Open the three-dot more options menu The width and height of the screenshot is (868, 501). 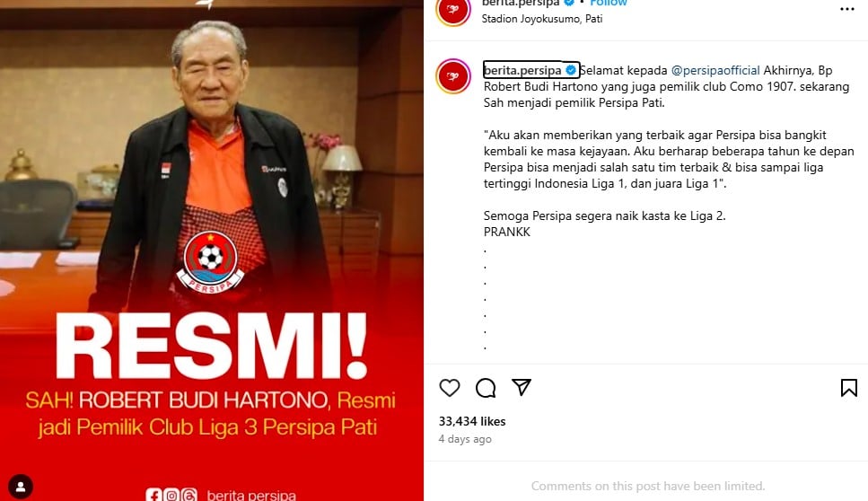pos(847,9)
